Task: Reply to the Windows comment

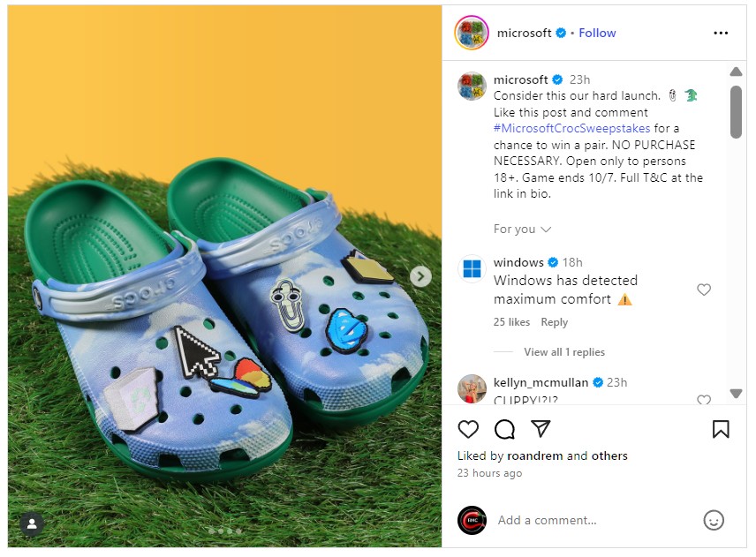Action: 555,322
